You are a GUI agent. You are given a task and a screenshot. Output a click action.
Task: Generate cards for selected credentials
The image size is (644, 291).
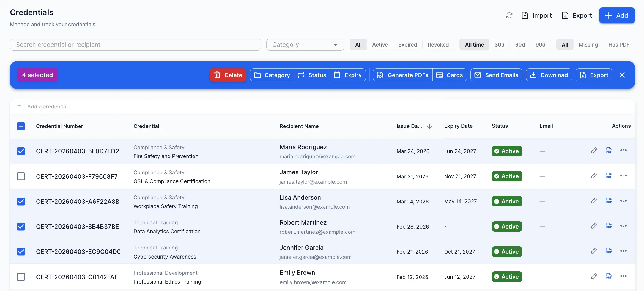(450, 75)
